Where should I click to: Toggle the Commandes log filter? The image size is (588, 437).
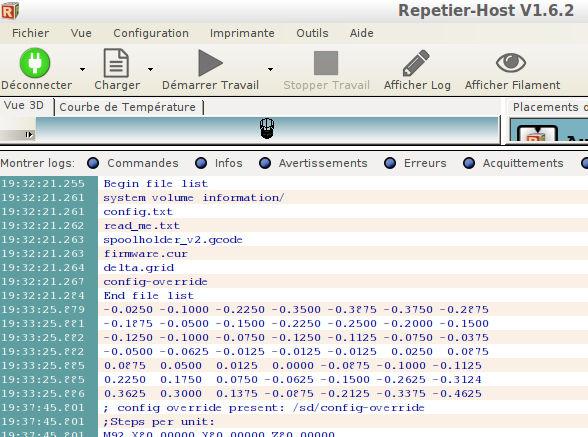(x=93, y=163)
